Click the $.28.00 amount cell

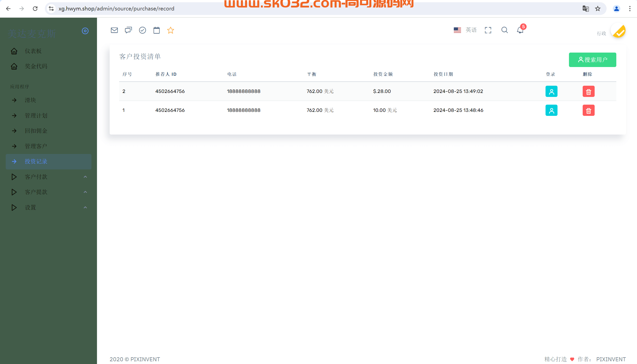pyautogui.click(x=382, y=91)
